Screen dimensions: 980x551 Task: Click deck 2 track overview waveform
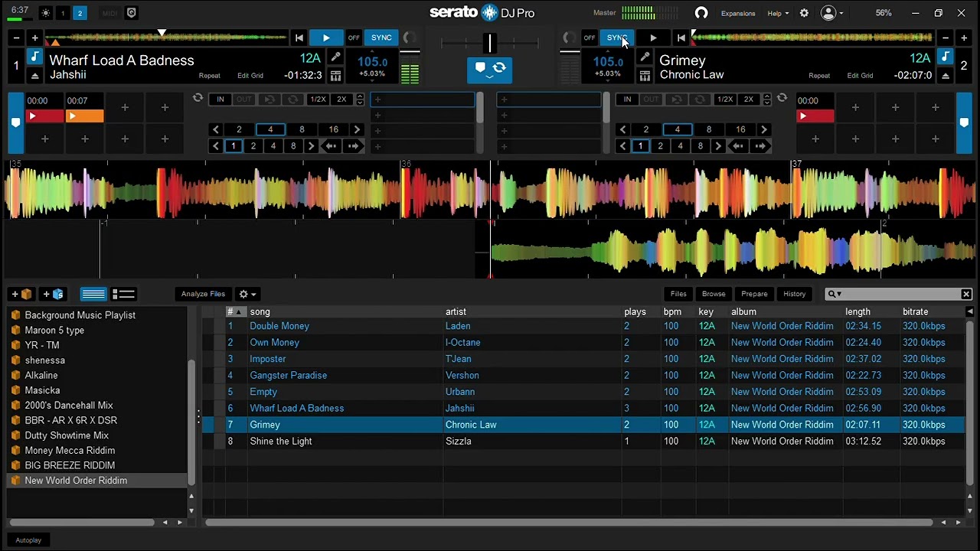[x=812, y=37]
